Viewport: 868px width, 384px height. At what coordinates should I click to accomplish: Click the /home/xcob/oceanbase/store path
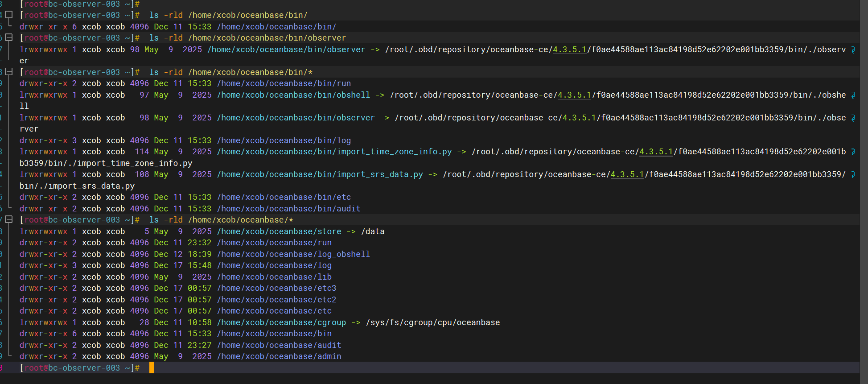tap(279, 231)
